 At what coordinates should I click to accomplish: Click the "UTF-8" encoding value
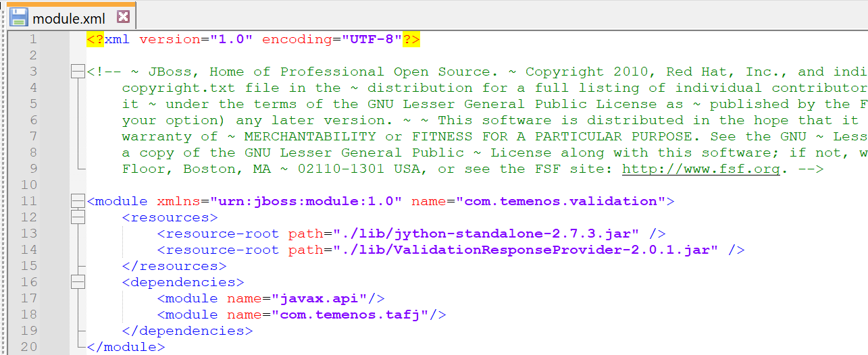[x=372, y=39]
